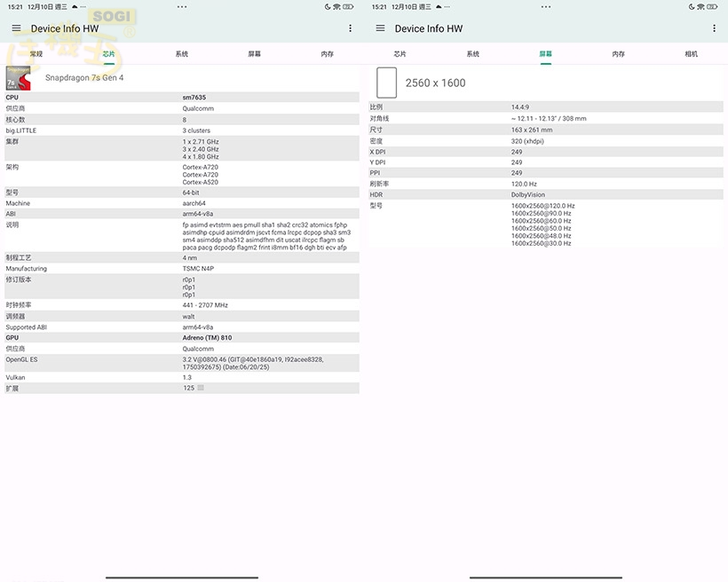Switch to the 芯片 tab on the right screen
The width and height of the screenshot is (728, 582).
(401, 53)
